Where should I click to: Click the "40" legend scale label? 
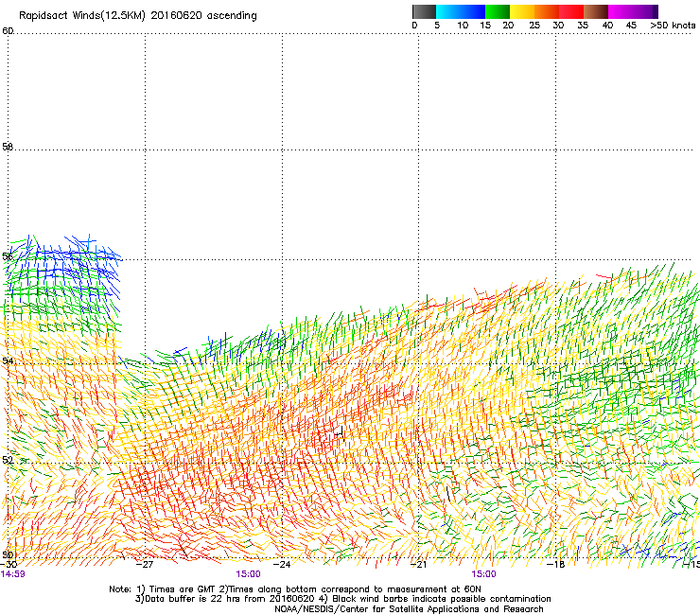coord(607,26)
